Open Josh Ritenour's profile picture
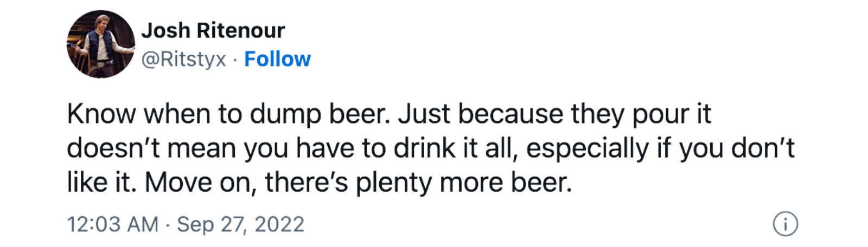 pos(100,44)
